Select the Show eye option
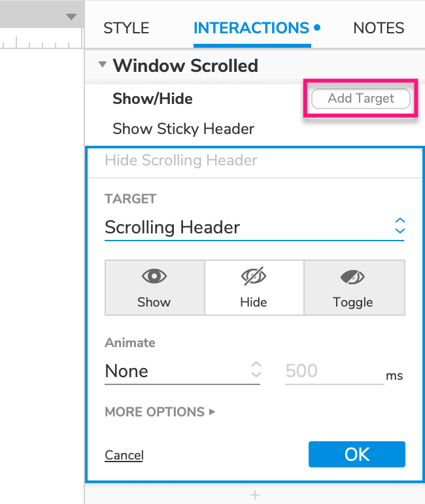This screenshot has width=425, height=504. [x=154, y=288]
